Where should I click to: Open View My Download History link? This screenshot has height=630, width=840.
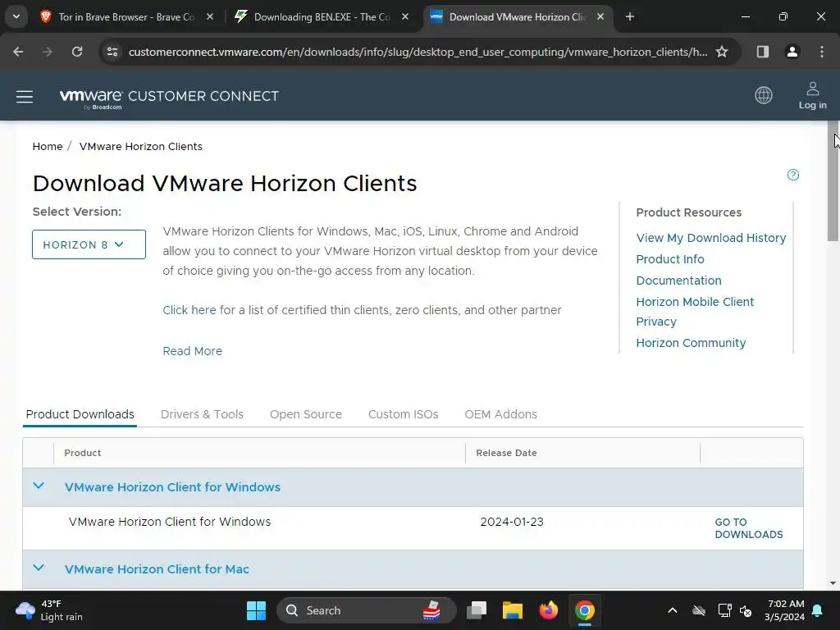pyautogui.click(x=711, y=238)
